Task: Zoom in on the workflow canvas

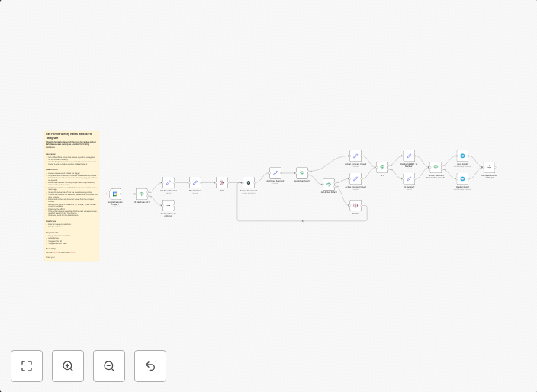Action: pos(68,366)
